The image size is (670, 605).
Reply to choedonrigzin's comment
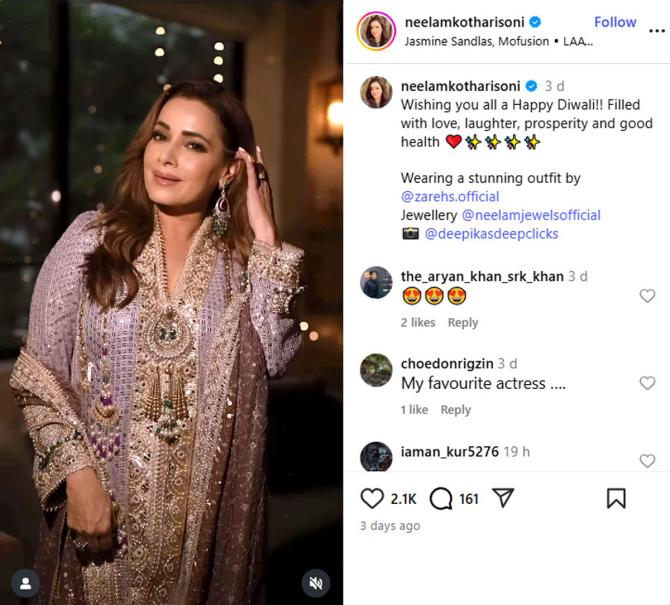[x=456, y=410]
